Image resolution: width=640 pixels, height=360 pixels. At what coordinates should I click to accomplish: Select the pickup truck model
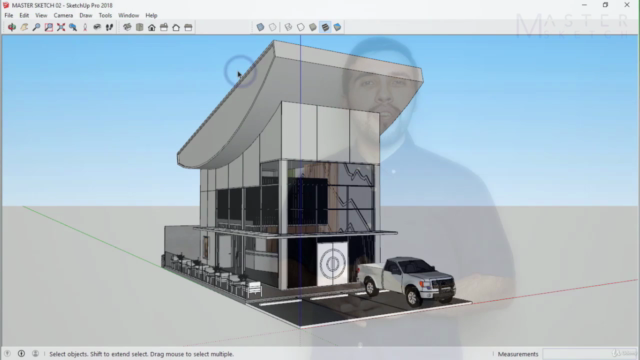406,281
